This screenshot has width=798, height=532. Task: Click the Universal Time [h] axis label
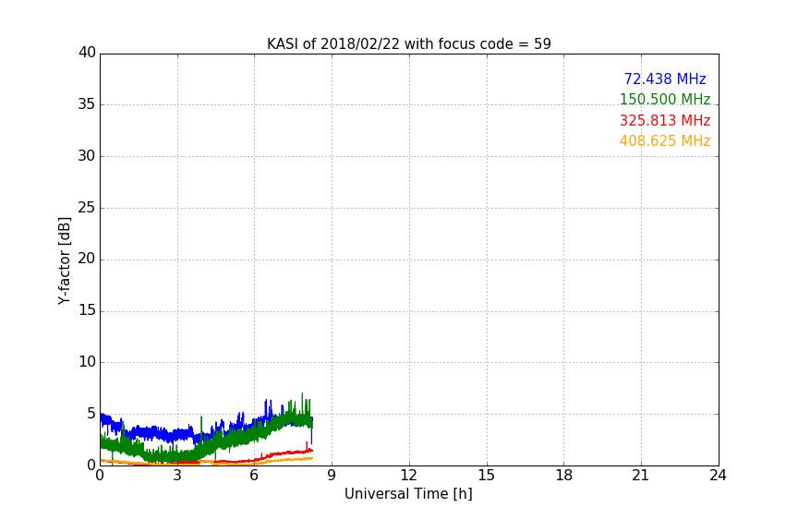[408, 494]
